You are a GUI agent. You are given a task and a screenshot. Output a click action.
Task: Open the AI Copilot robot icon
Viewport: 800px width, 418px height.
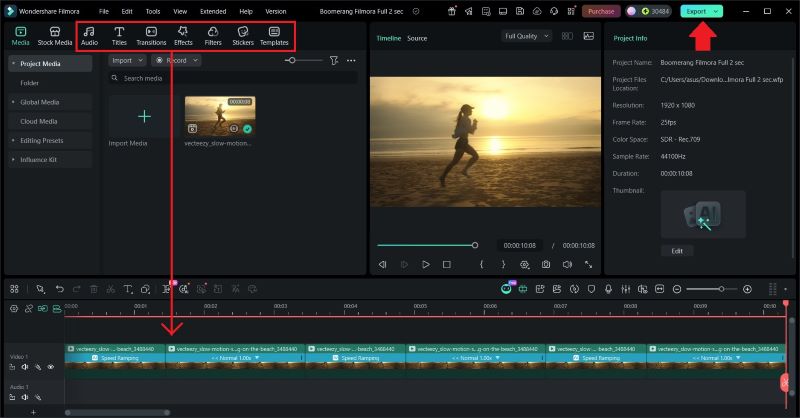(x=506, y=289)
